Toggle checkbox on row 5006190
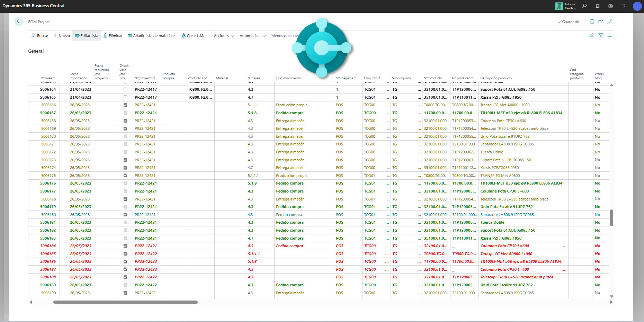This screenshot has height=322, width=644. (x=125, y=293)
